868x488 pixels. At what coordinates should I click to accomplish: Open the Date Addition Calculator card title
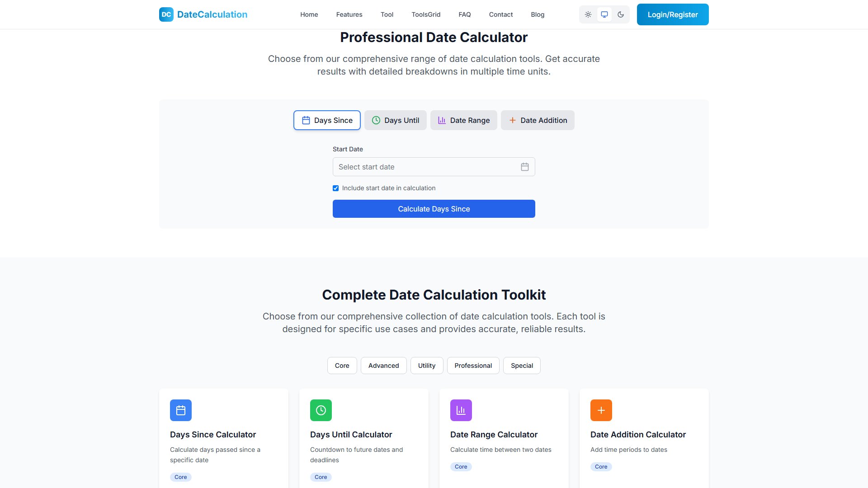[638, 435]
